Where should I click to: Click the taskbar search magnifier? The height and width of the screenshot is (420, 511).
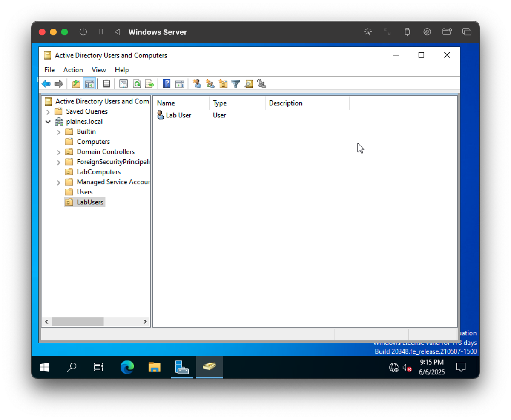[x=72, y=367]
